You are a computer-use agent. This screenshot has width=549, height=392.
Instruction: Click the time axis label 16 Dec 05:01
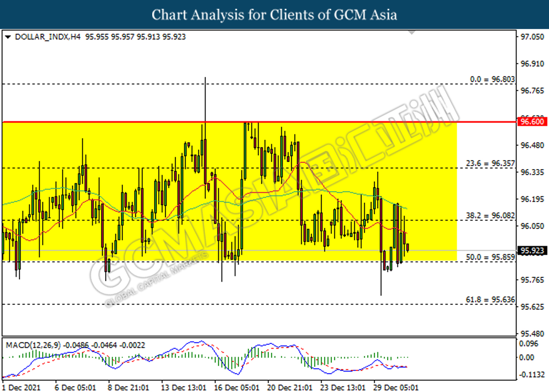(x=237, y=388)
